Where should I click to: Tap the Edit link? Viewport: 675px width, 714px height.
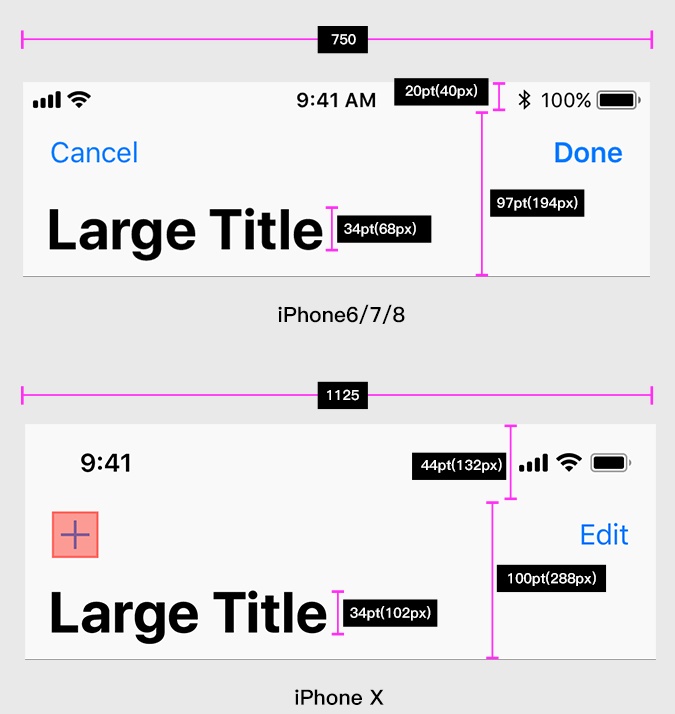click(x=604, y=534)
